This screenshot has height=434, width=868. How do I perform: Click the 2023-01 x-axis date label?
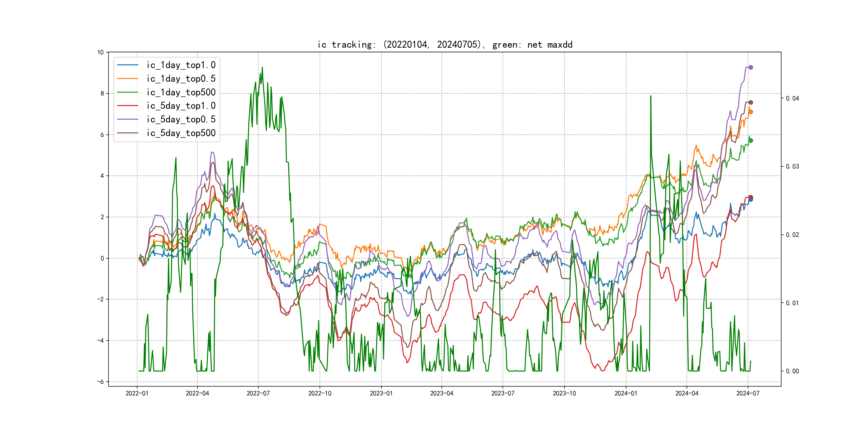pos(381,393)
